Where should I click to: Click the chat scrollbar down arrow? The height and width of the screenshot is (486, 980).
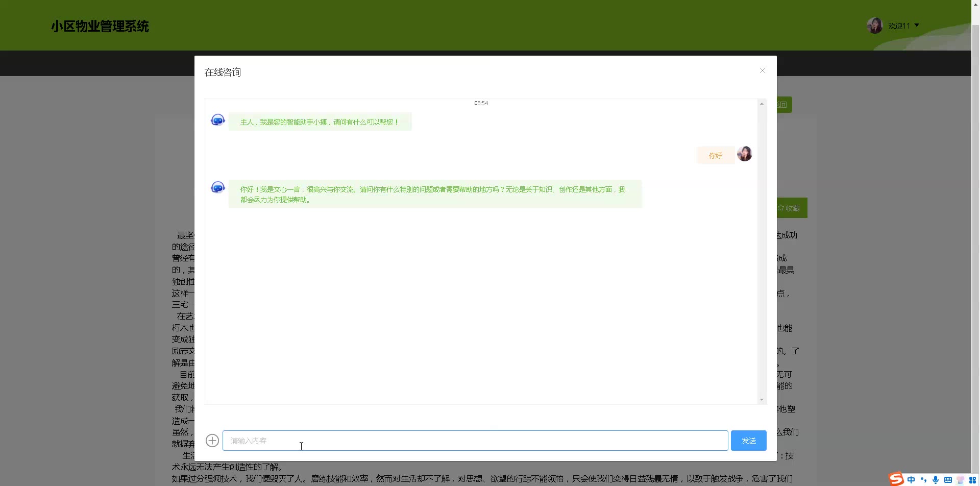tap(762, 400)
